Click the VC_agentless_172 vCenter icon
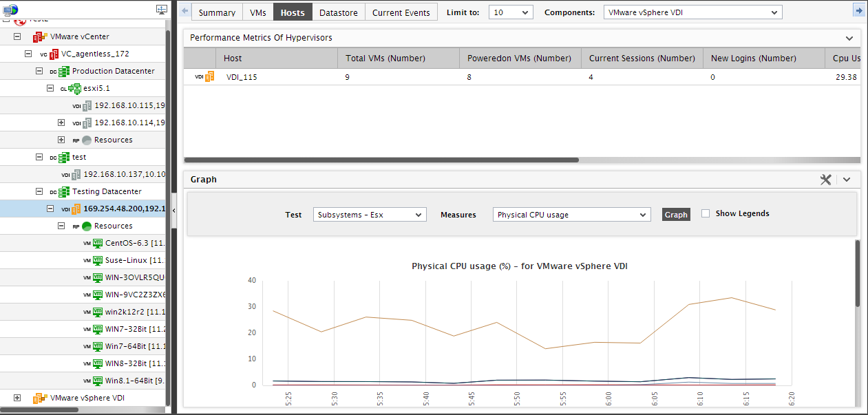The height and width of the screenshot is (415, 868). click(54, 54)
